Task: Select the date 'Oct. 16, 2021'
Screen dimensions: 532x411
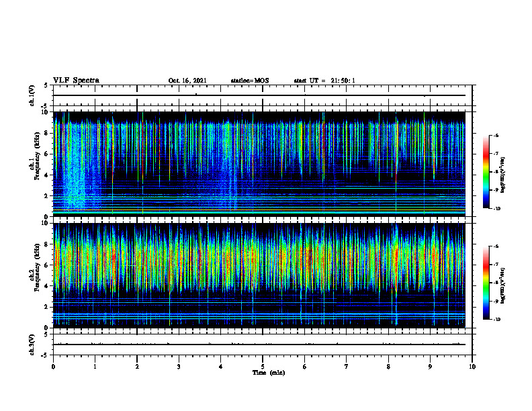Action: [187, 81]
